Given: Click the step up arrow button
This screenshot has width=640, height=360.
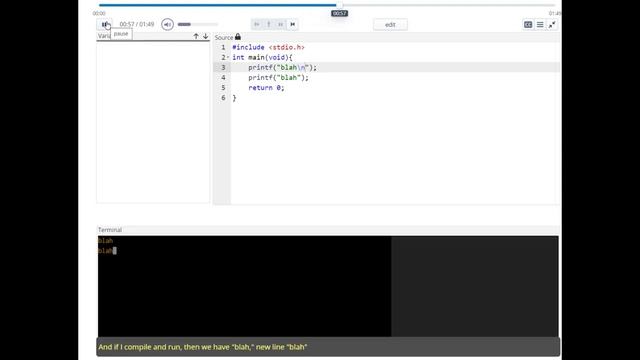Looking at the screenshot, I should tap(269, 24).
